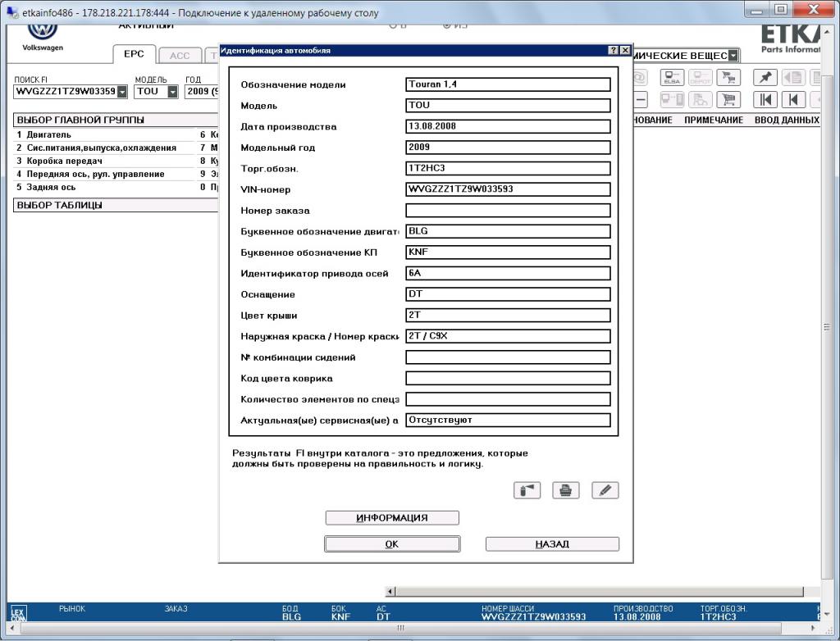840x641 pixels.
Task: Close the Идентификация автомобиля dialog
Action: (x=625, y=50)
